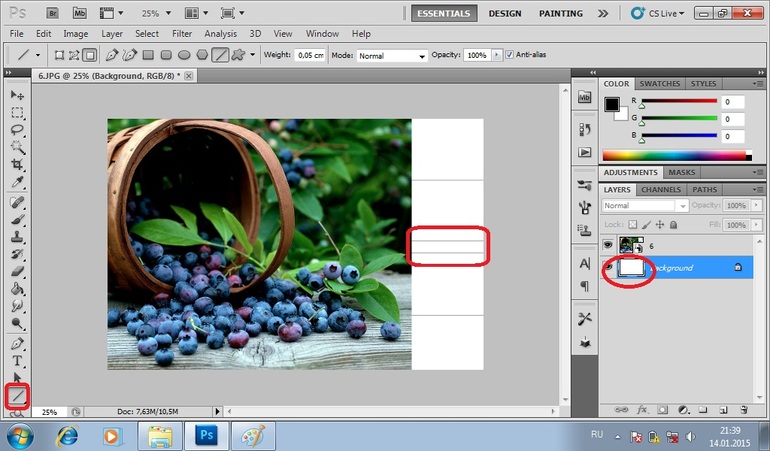Open the layer blend mode Normal dropdown

[x=645, y=206]
